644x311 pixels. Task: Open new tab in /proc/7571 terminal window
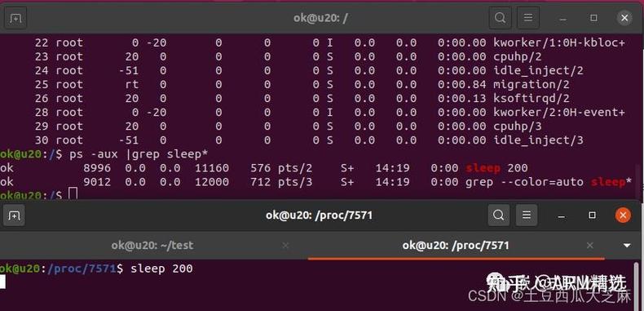pyautogui.click(x=14, y=215)
